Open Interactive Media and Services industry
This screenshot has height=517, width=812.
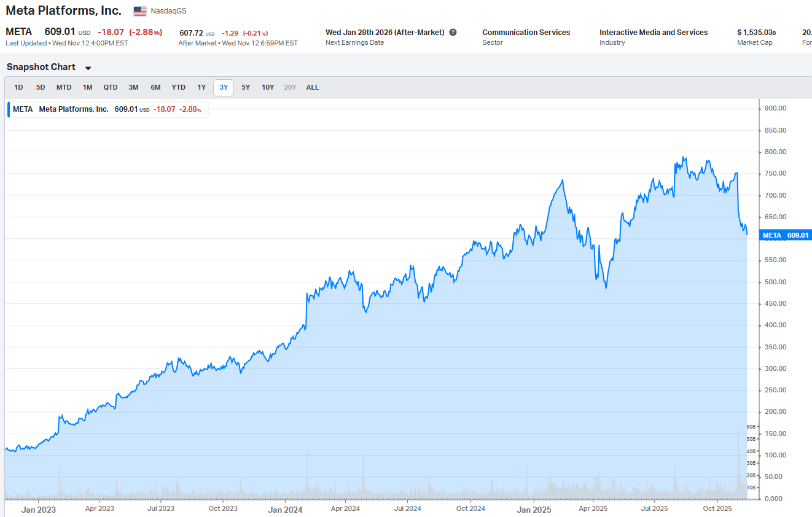pos(654,33)
